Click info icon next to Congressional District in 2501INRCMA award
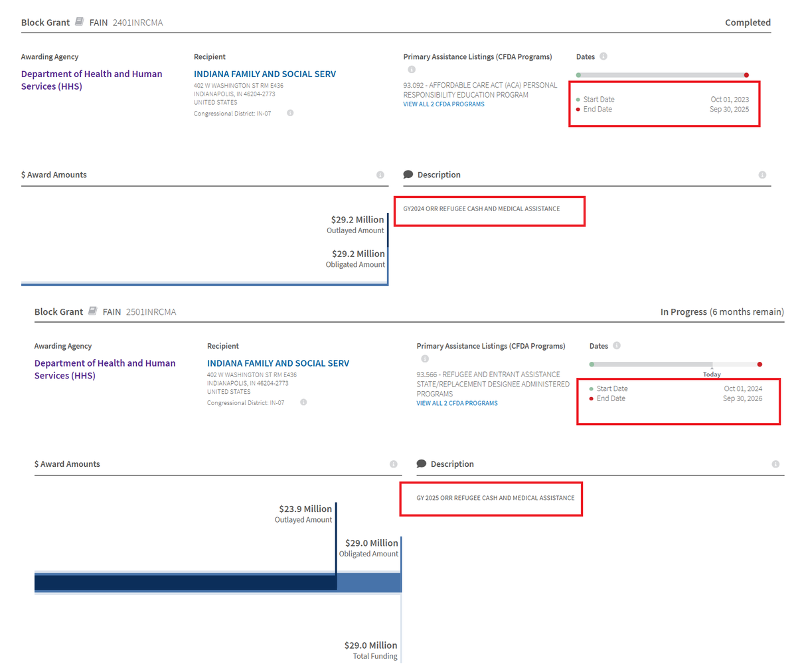Screen dimensions: 796x672 click(x=303, y=402)
